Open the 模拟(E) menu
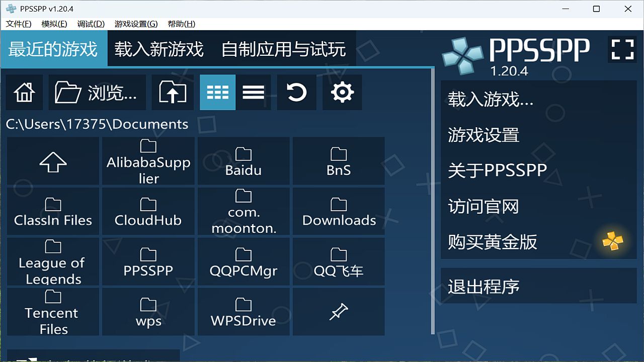This screenshot has height=362, width=644. (54, 24)
